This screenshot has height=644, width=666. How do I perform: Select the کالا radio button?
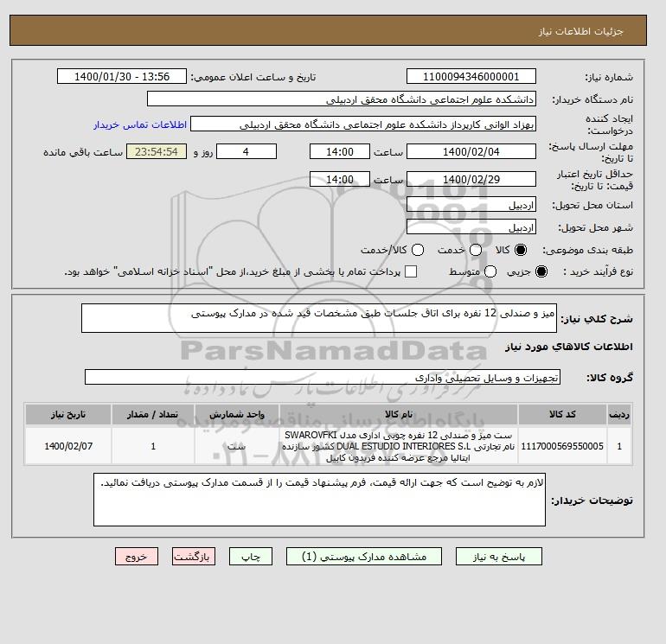coord(521,250)
